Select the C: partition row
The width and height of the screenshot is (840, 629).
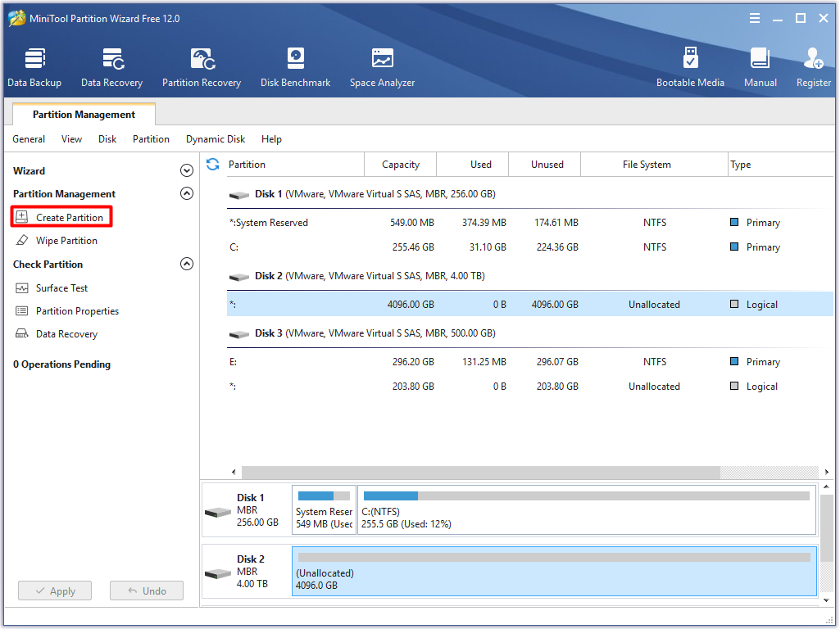[x=530, y=247]
